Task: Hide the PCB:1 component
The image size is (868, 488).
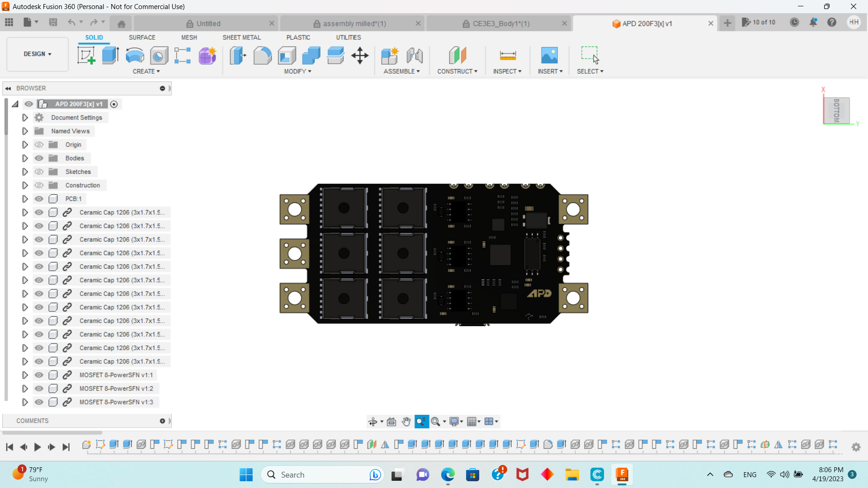Action: coord(39,199)
